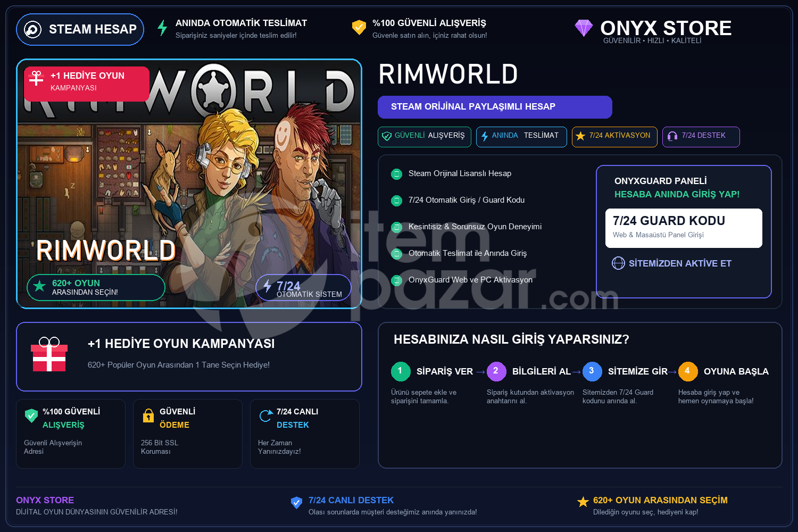Image resolution: width=798 pixels, height=532 pixels.
Task: Click the footer ONYX STORE purple text
Action: coord(45,501)
